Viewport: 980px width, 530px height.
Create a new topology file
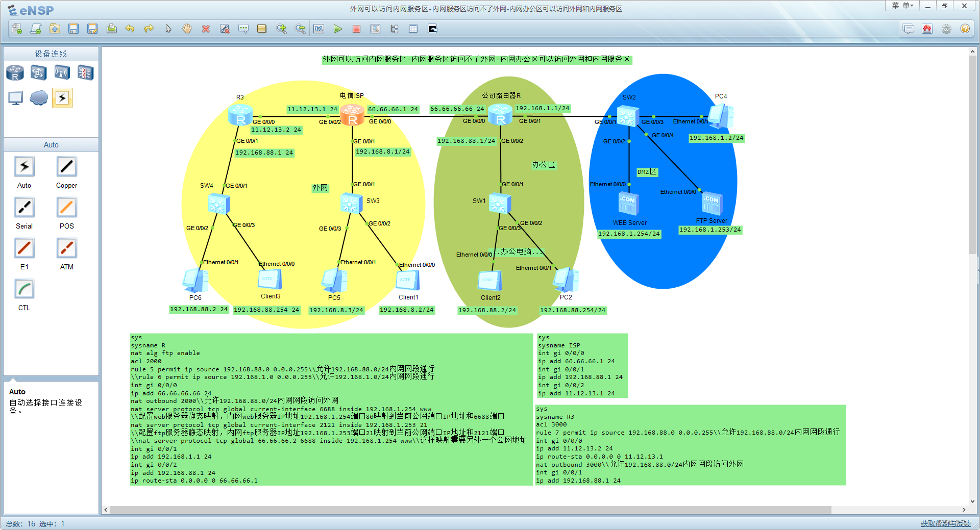click(17, 29)
